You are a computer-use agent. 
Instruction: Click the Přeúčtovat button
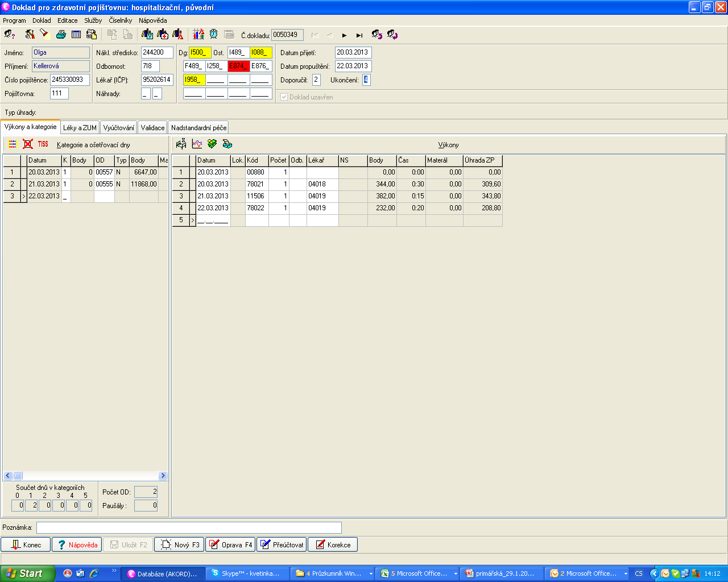(282, 544)
